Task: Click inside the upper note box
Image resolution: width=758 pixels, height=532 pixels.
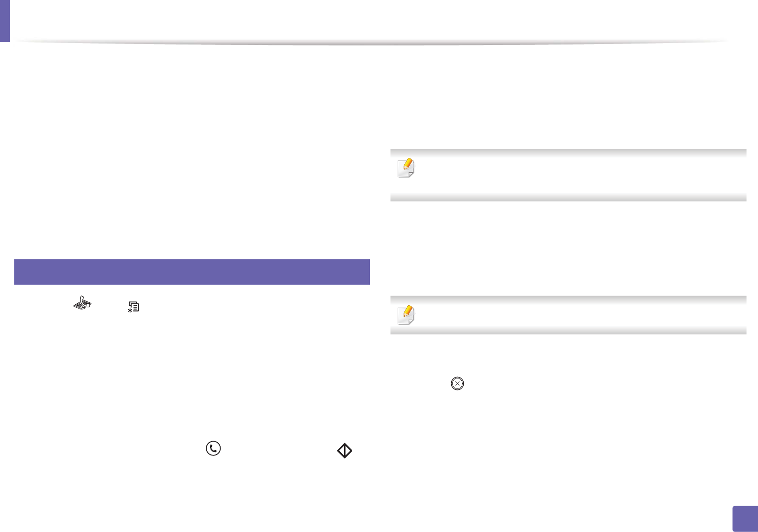Action: click(568, 175)
